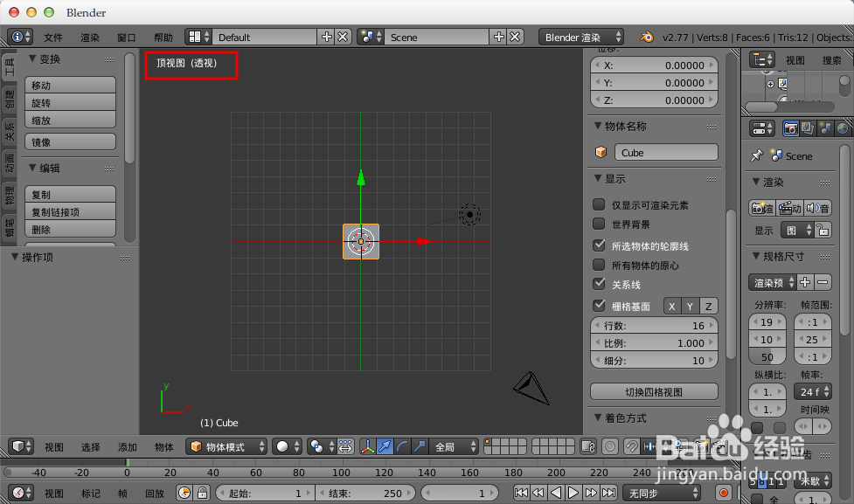Open the 渲染预 presets dropdown
Viewport: 854px width, 504px height.
[x=773, y=282]
